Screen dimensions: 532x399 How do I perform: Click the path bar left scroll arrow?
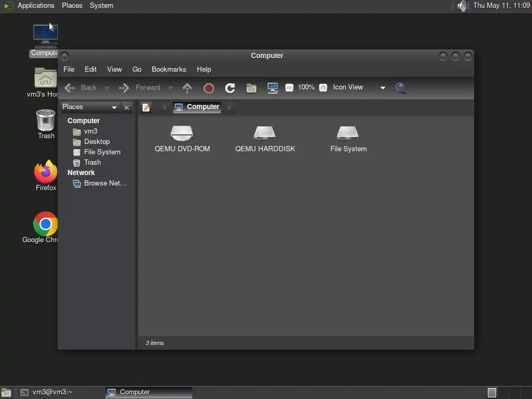[165, 107]
